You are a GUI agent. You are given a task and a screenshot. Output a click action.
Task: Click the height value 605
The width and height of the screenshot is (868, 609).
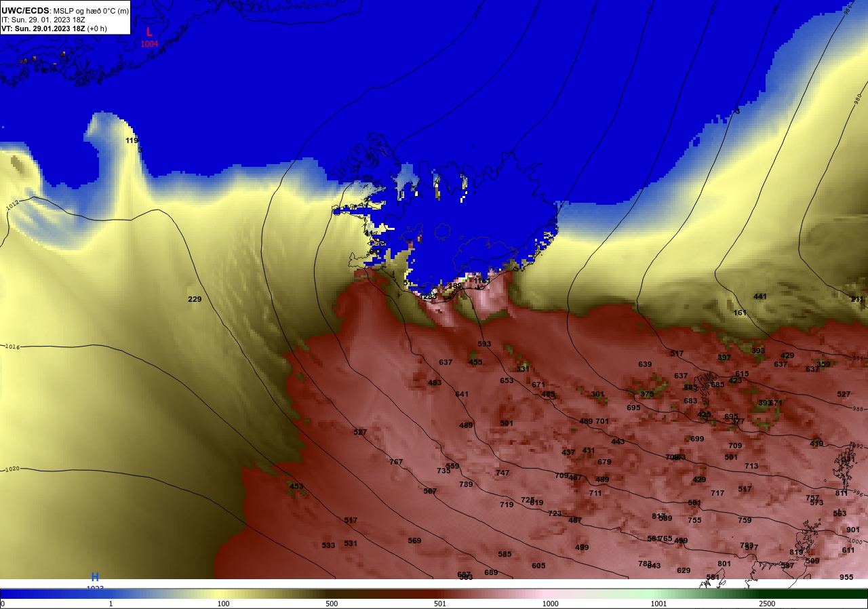coord(538,566)
